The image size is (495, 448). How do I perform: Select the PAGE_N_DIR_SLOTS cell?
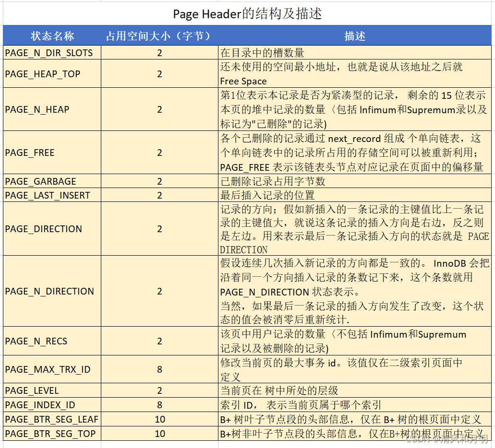[52, 53]
